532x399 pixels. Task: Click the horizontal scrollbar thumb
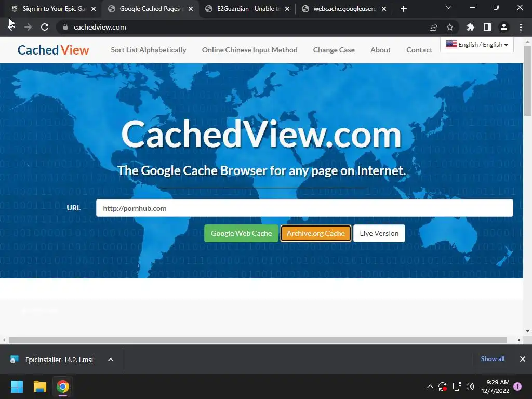258,340
